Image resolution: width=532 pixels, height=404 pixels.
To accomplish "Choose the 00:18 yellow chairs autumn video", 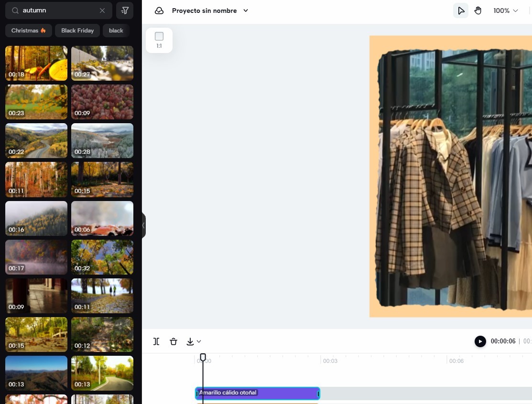I will [36, 64].
